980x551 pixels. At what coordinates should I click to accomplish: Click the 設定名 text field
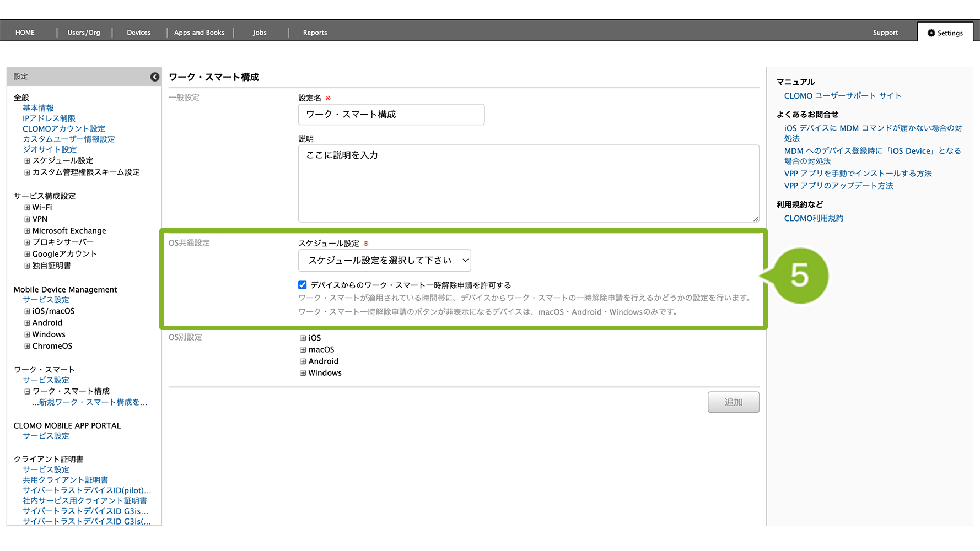tap(391, 115)
